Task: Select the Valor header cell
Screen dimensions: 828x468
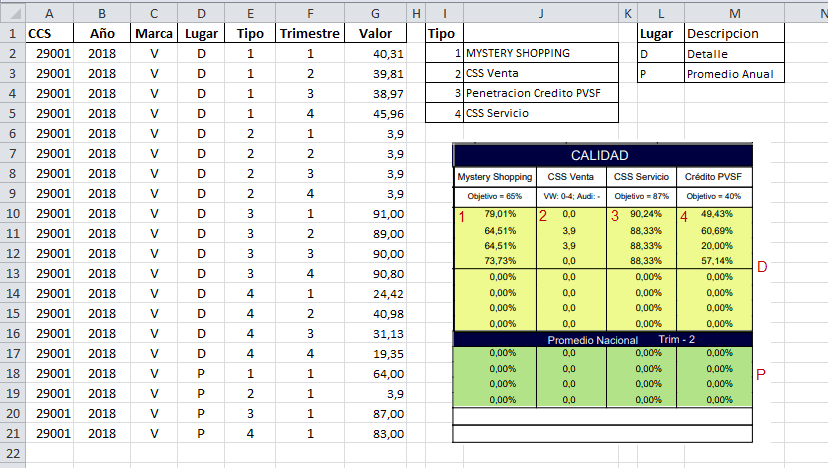Action: pos(375,33)
